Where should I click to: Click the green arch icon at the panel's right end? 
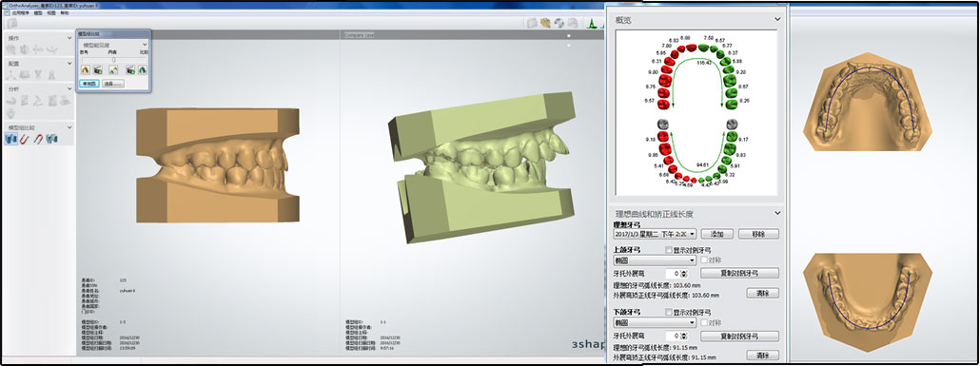143,69
